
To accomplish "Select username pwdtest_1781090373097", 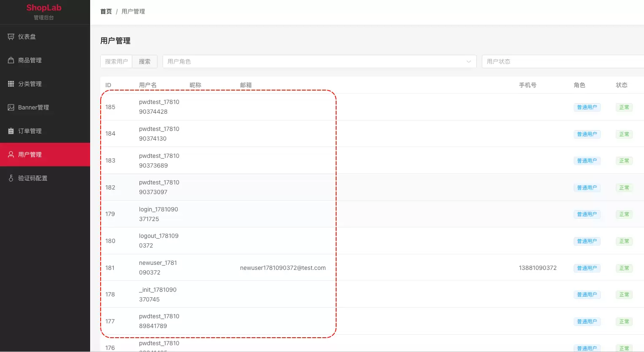I will [159, 187].
